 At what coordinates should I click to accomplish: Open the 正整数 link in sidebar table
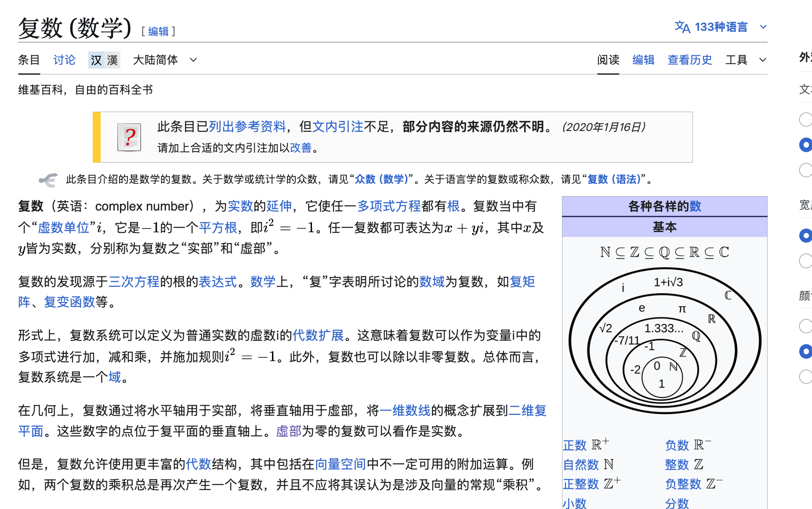(581, 484)
